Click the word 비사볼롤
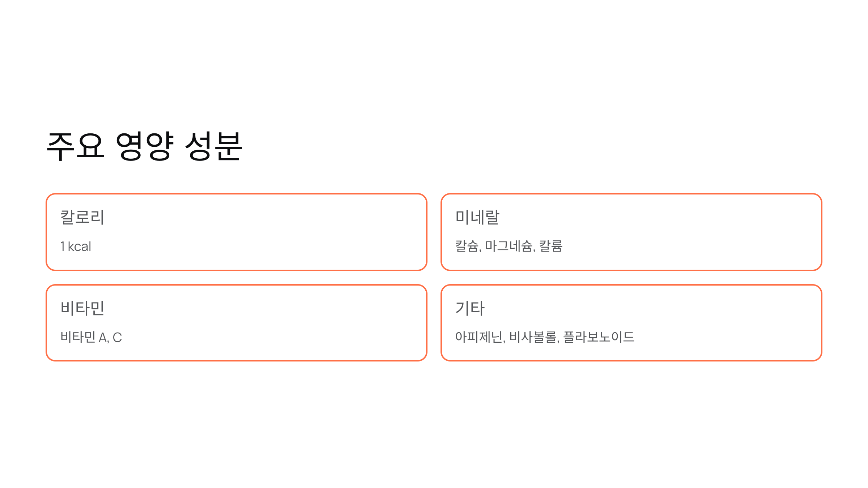The width and height of the screenshot is (868, 488). (533, 337)
